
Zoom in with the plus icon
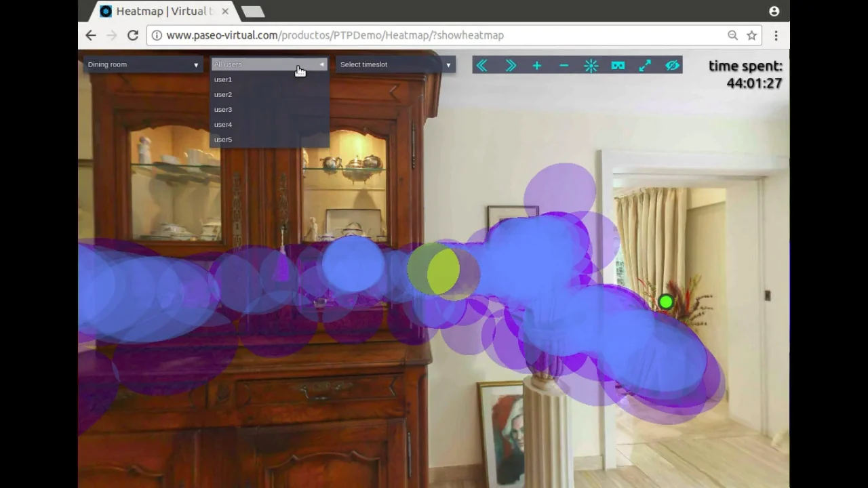pos(537,65)
